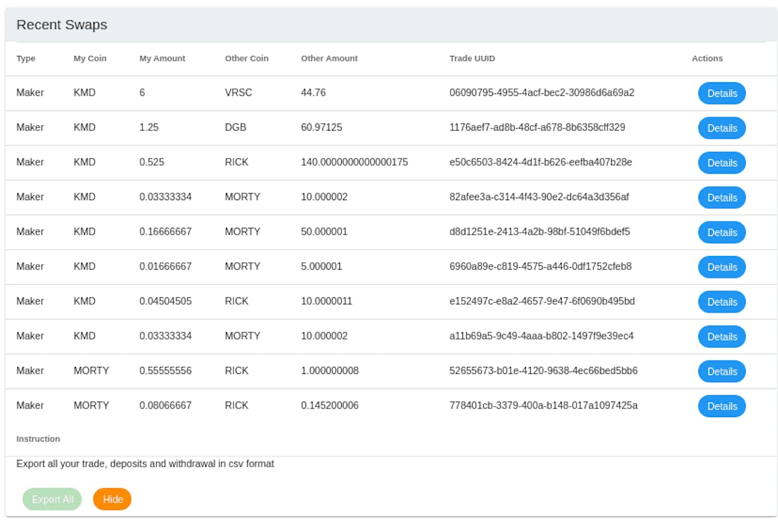Select UUID d8d1251e-2413-4a2b-98bf-51049f6bdef5
The image size is (778, 532).
pos(540,231)
